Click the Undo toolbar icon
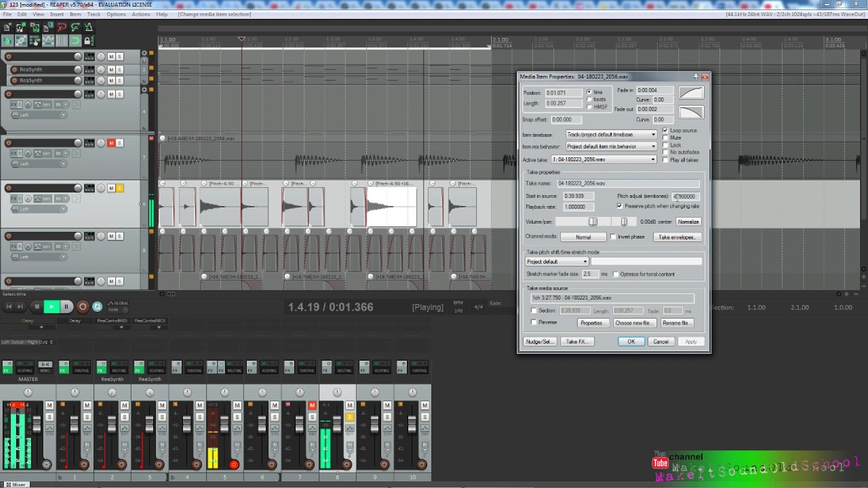 point(62,27)
